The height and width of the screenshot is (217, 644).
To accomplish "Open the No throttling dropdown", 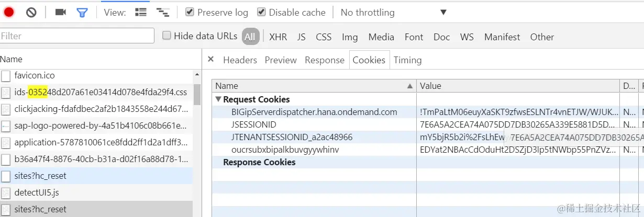I will coord(393,12).
